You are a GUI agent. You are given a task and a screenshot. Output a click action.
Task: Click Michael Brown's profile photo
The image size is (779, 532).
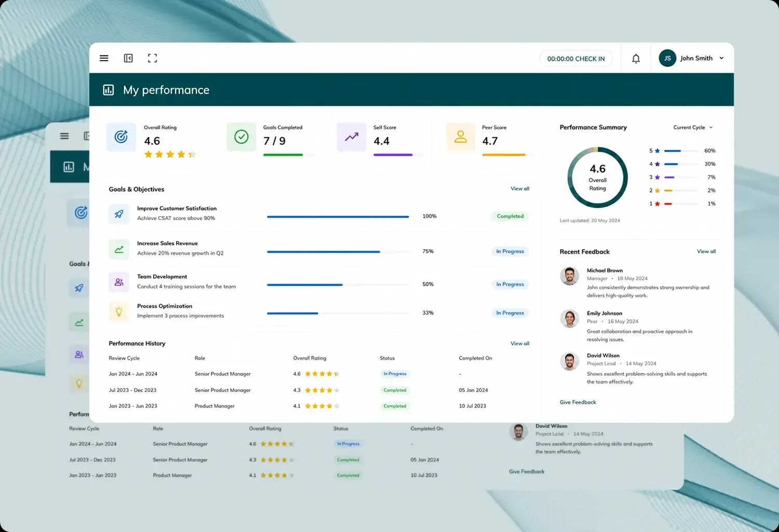click(x=570, y=276)
